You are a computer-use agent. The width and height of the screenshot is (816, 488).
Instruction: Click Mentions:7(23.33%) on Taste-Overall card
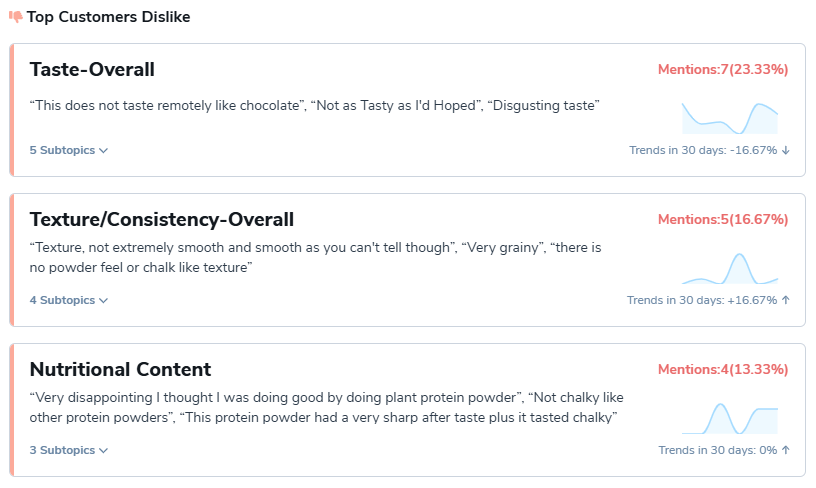point(723,69)
